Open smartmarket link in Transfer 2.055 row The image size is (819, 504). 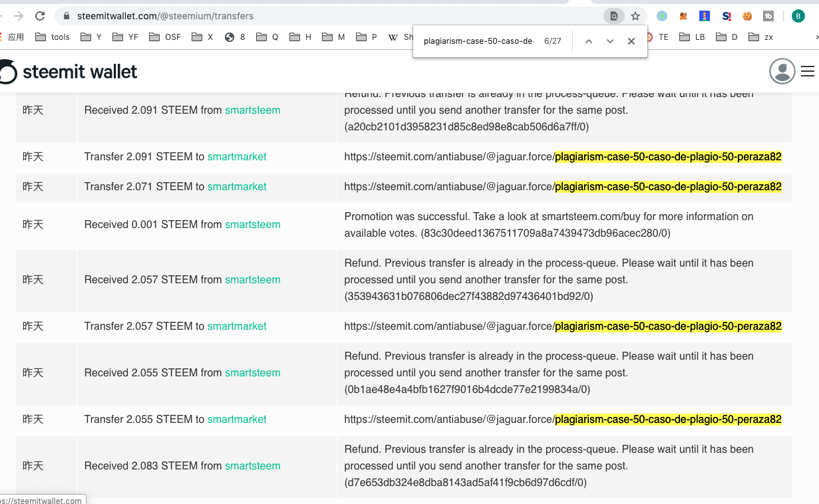coord(237,419)
